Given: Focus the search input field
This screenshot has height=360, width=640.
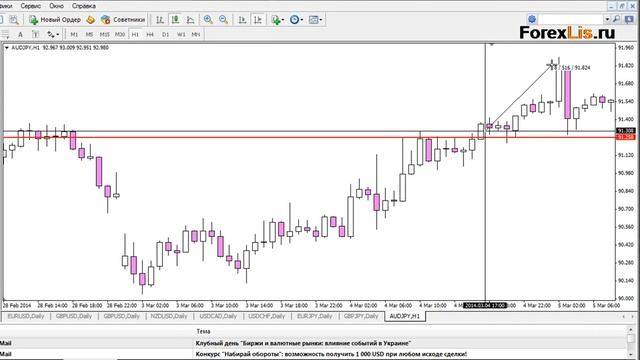Looking at the screenshot, I should tap(571, 19).
